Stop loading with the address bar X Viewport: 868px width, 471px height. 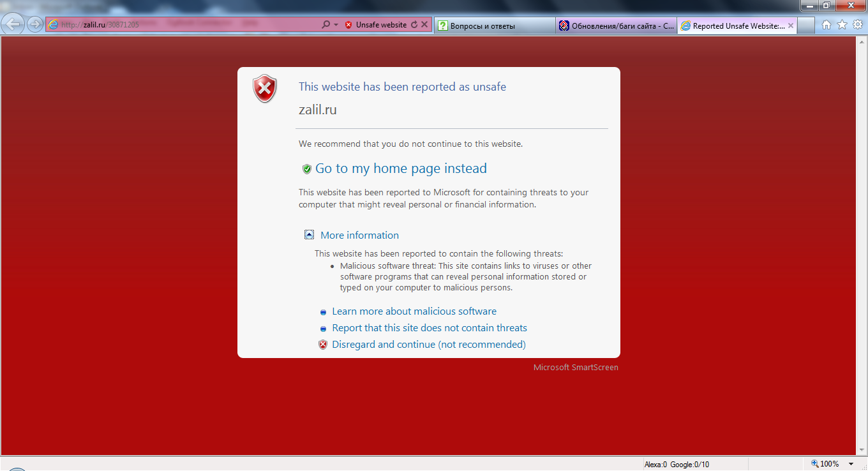point(424,25)
